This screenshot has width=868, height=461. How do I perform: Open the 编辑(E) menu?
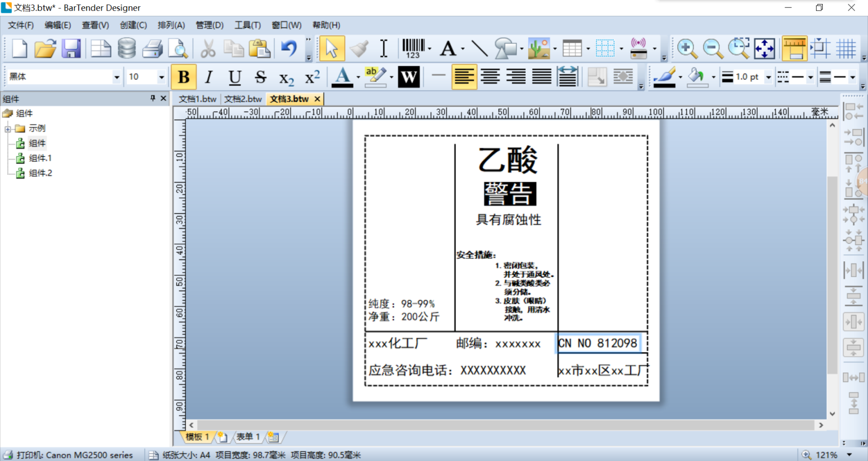[x=58, y=25]
